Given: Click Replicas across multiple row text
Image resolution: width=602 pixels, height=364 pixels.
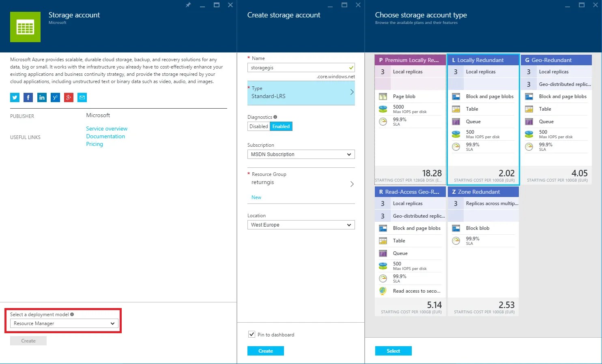Looking at the screenshot, I should 492,203.
